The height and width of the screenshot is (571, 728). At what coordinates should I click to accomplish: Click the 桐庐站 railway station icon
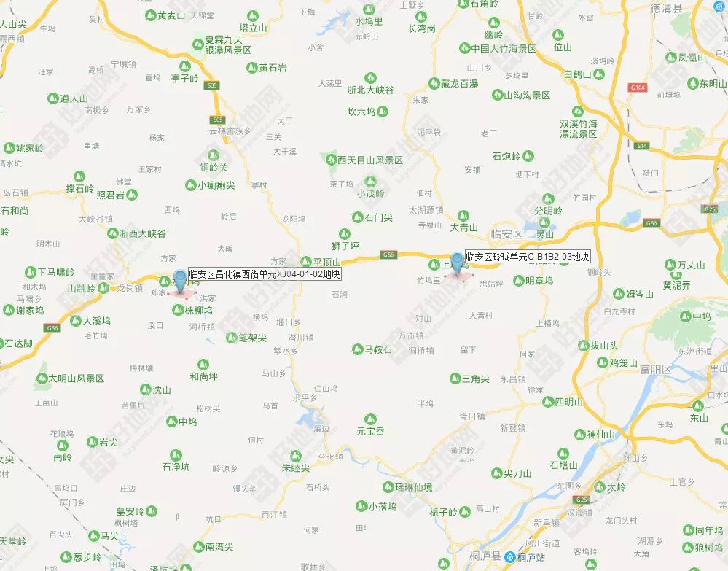510,556
